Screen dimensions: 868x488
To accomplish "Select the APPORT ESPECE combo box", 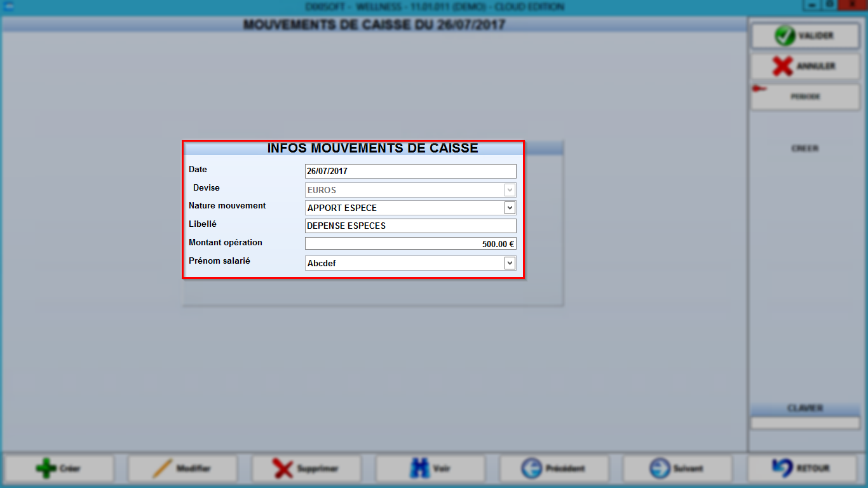I will pyautogui.click(x=410, y=208).
